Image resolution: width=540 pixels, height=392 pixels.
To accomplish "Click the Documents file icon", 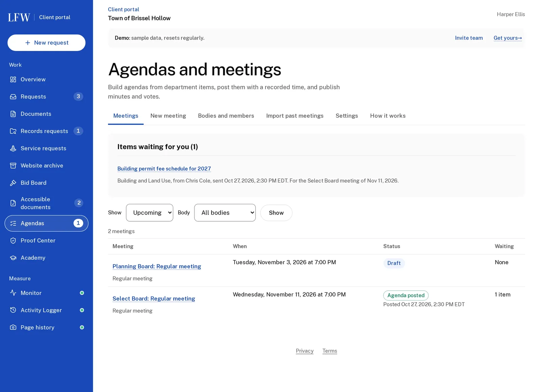I will (13, 114).
